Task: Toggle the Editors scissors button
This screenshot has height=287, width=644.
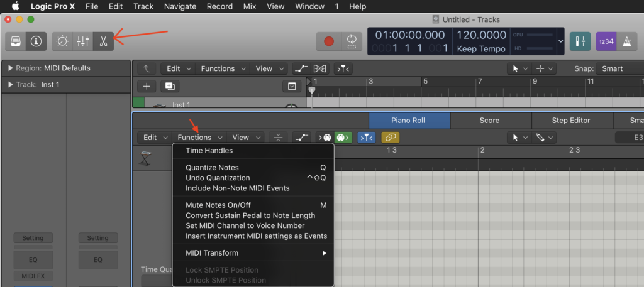Action: pos(104,41)
